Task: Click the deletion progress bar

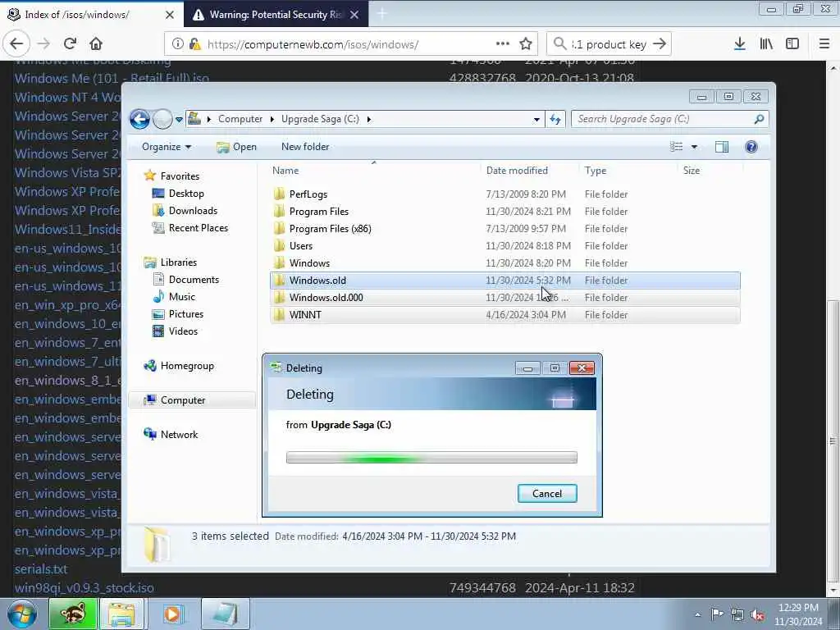Action: pos(431,458)
